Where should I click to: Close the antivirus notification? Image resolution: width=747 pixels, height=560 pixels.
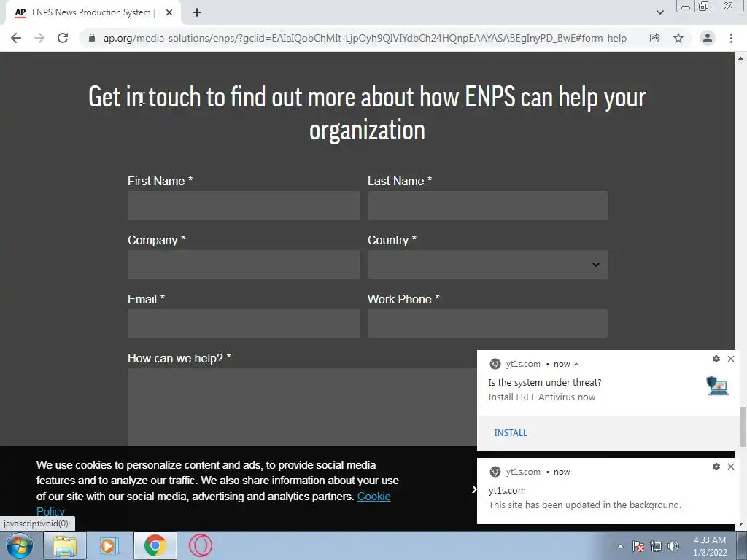(731, 359)
